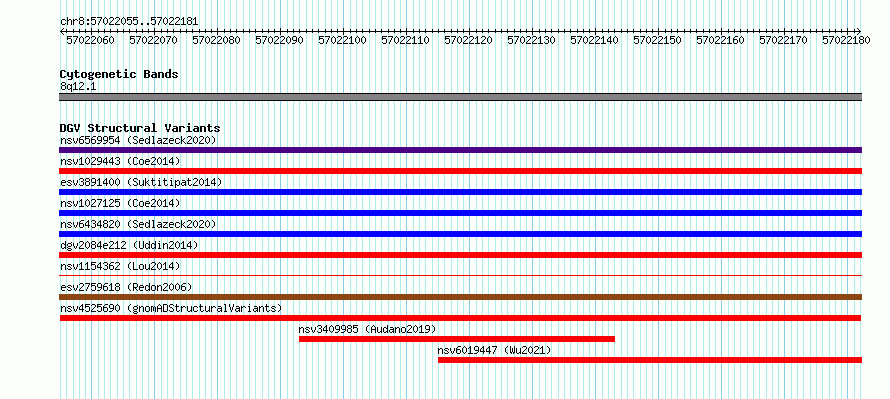Image resolution: width=890 pixels, height=399 pixels.
Task: Click ruler position 57022170
Action: (783, 40)
